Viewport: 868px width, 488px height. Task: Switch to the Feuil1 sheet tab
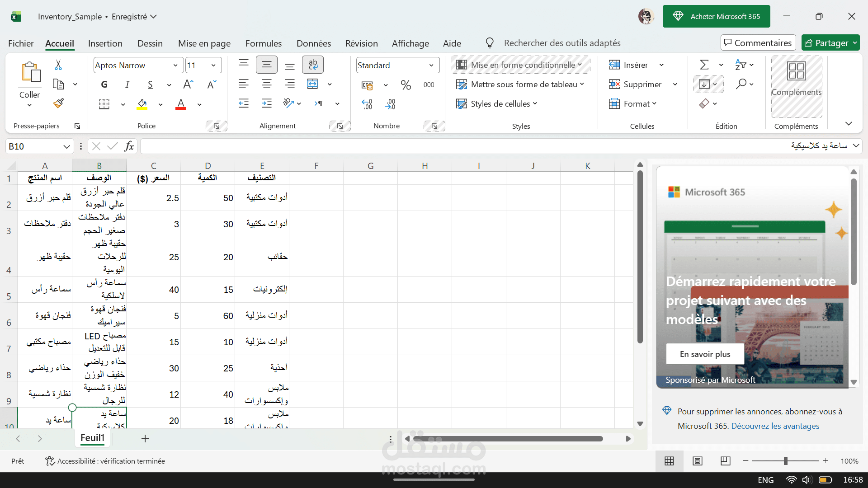pos(92,438)
